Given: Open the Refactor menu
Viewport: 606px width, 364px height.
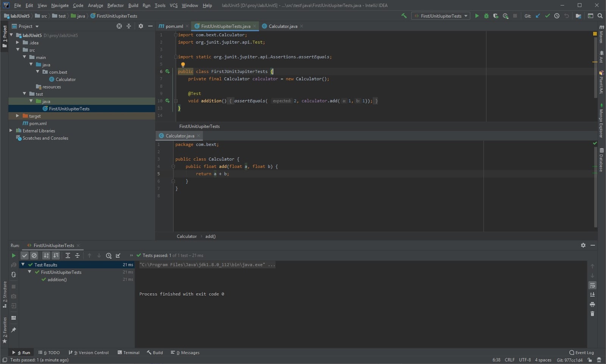Looking at the screenshot, I should point(116,5).
